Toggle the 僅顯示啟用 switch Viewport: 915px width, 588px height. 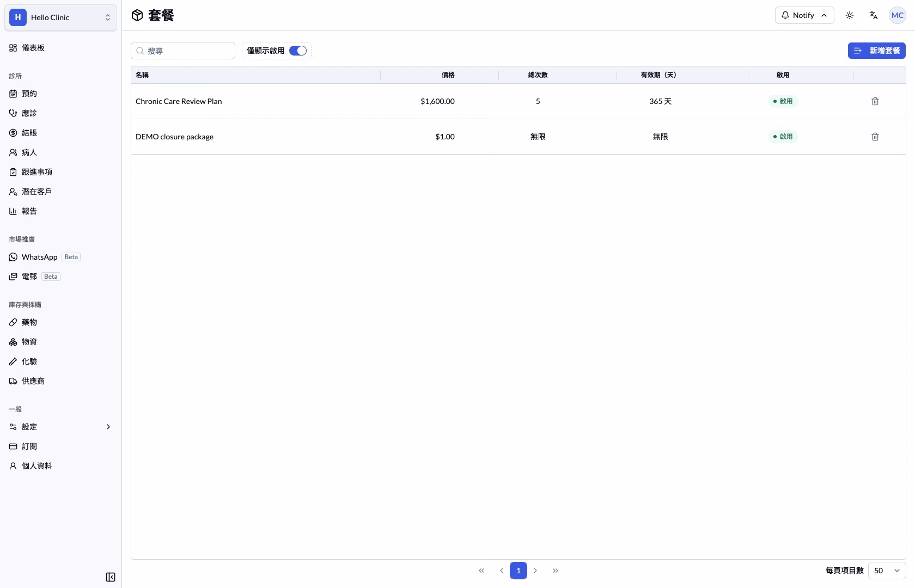[298, 51]
